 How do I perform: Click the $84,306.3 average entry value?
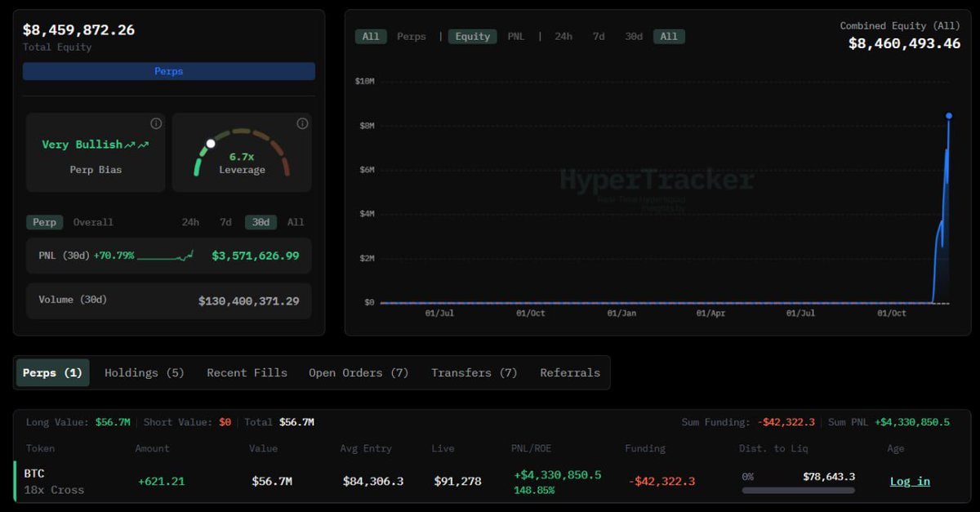373,481
